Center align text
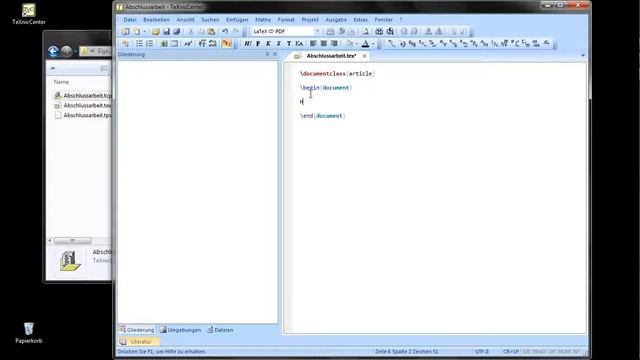Viewport: 640px width, 360px height. [324, 43]
